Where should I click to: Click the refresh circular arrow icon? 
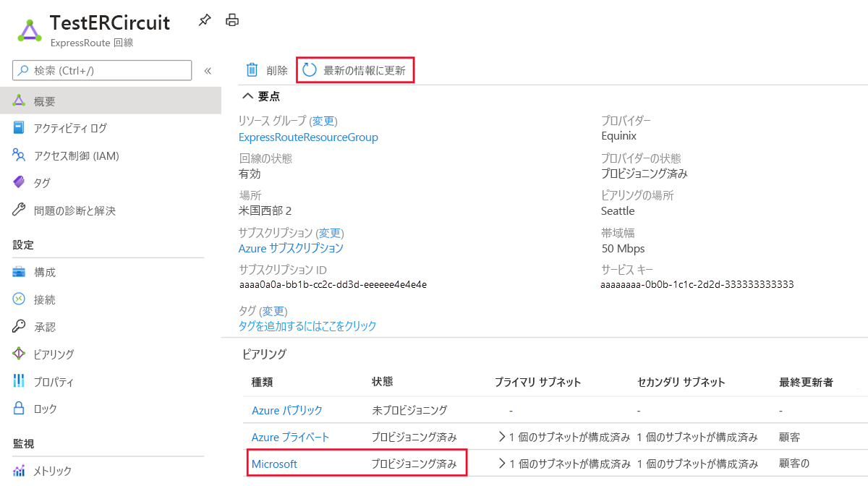[310, 70]
